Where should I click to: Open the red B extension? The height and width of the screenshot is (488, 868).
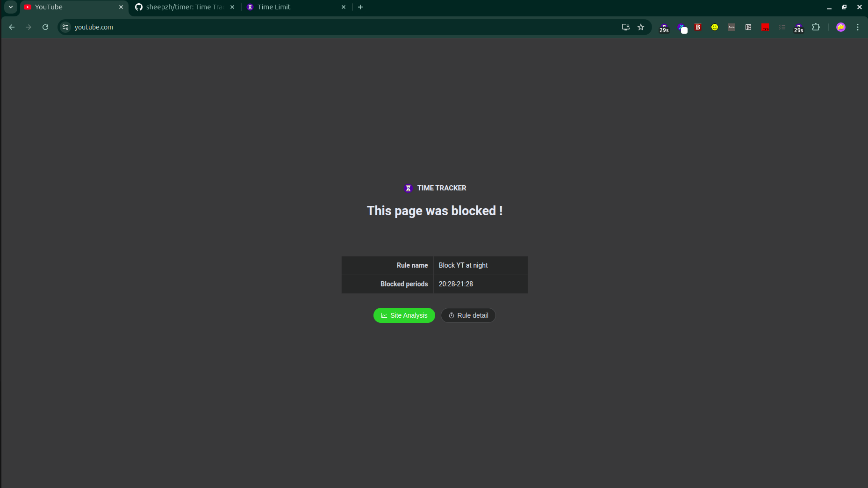click(698, 27)
